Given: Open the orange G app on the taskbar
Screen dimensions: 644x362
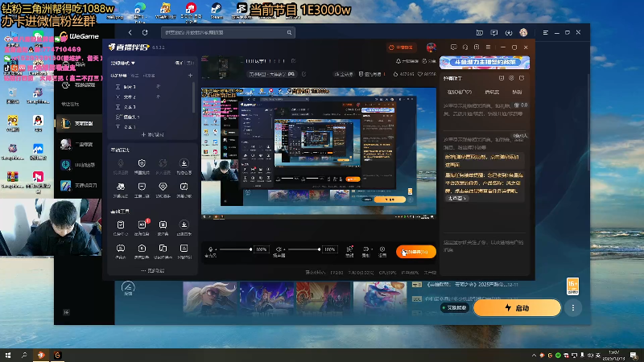Looking at the screenshot, I should (57, 355).
